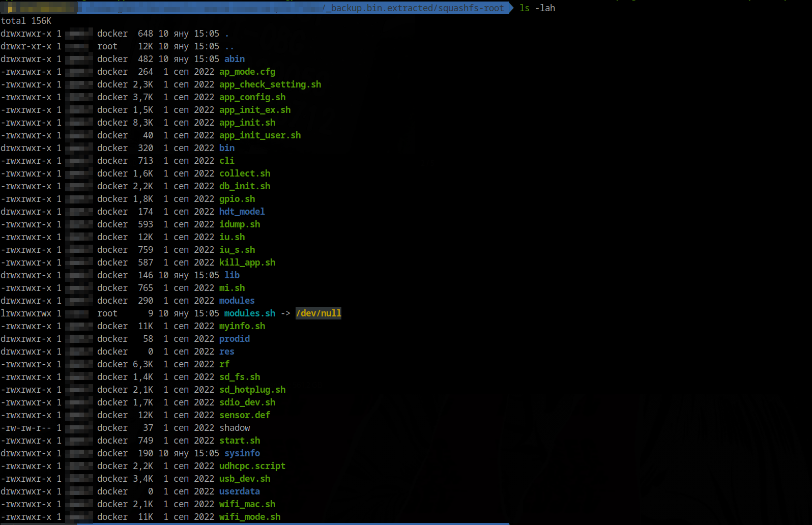
Task: Select db_init.sh file name
Action: 245,186
